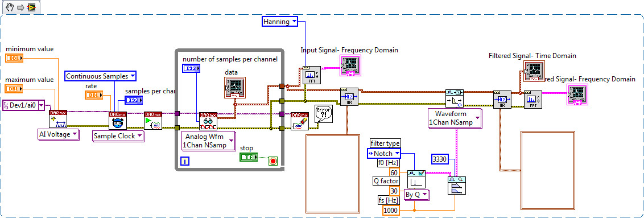Select the DAQmx Timing sample clock node
The width and height of the screenshot is (644, 218).
[x=117, y=121]
